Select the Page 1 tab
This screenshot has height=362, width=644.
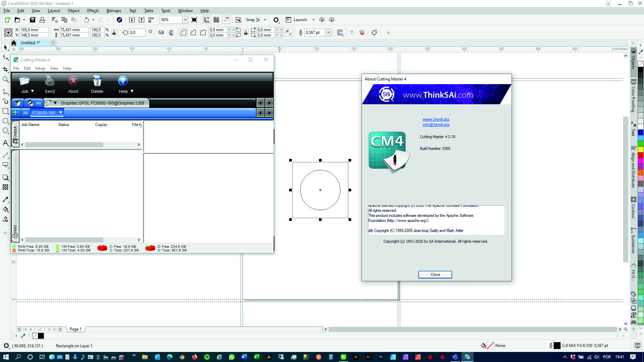(x=75, y=329)
